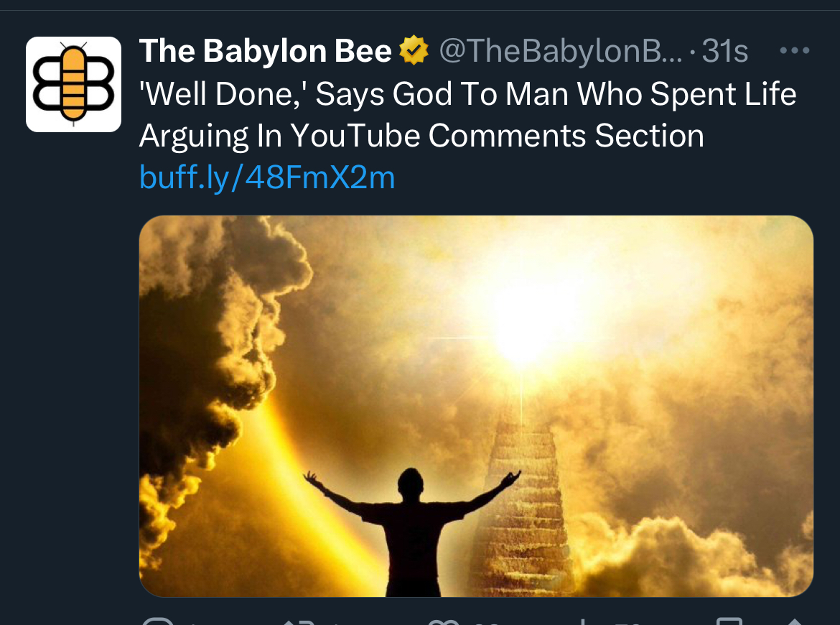Retweet the Babylon Bee post

299,622
